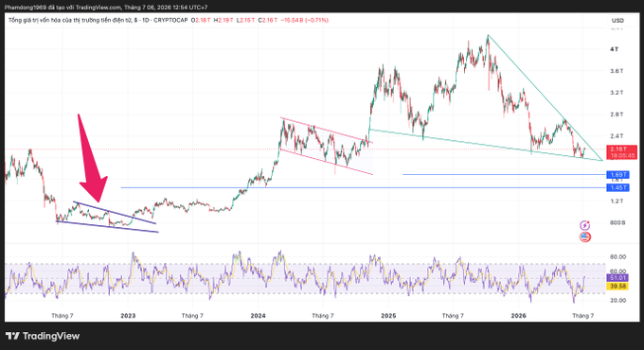Screen dimensions: 644x350
Task: Click the US flag economic event icon
Action: 585,236
